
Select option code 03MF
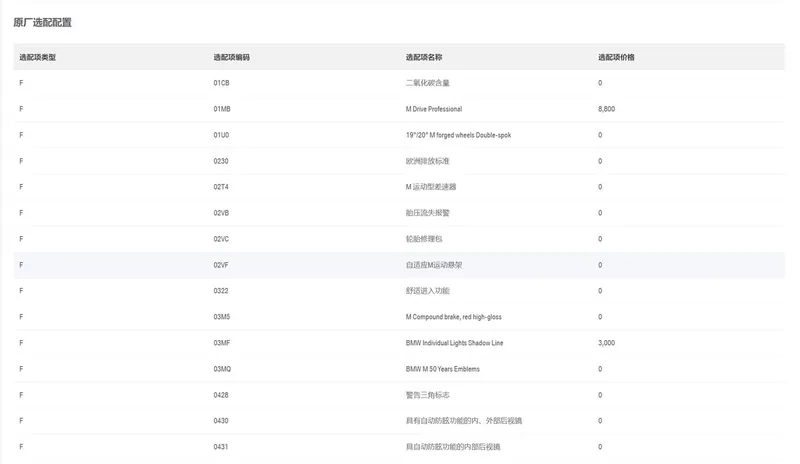click(222, 343)
